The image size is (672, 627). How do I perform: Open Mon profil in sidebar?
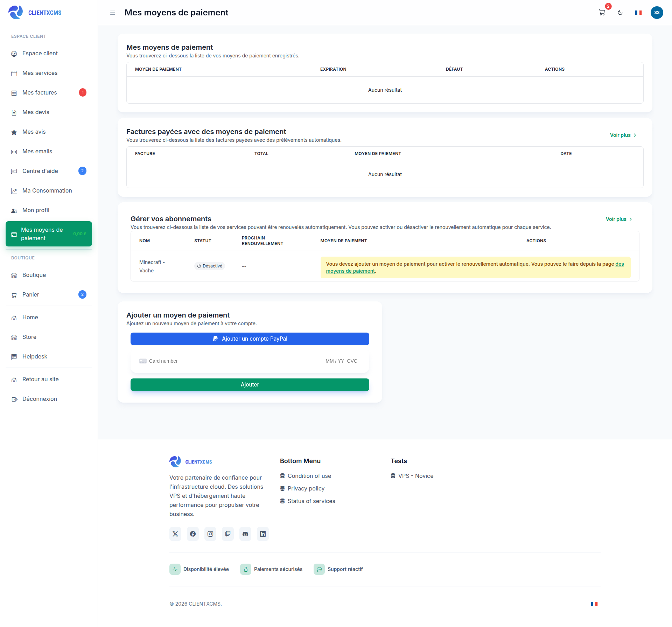[49, 210]
